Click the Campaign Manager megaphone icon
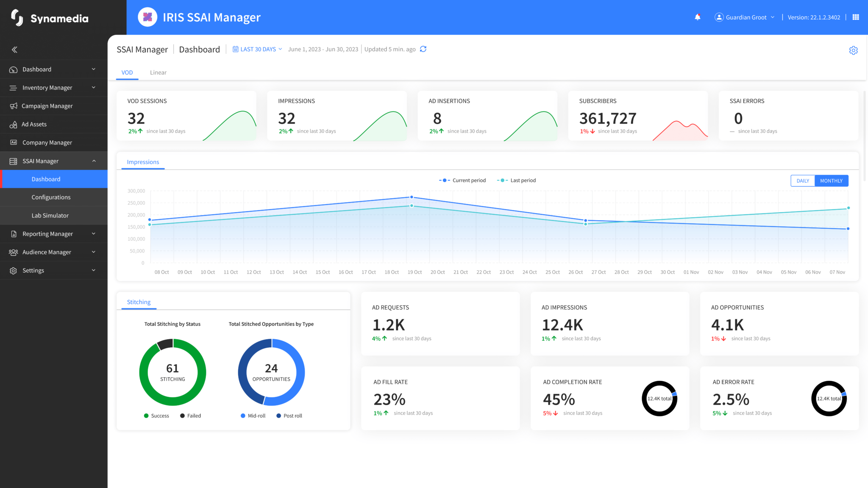This screenshot has width=868, height=488. pos(14,106)
